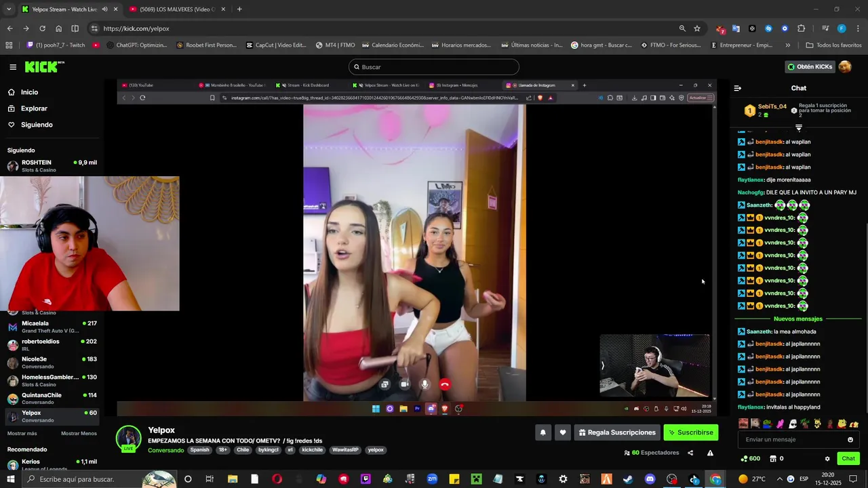
Task: Expand the bookmarks overflow chevron
Action: point(787,45)
